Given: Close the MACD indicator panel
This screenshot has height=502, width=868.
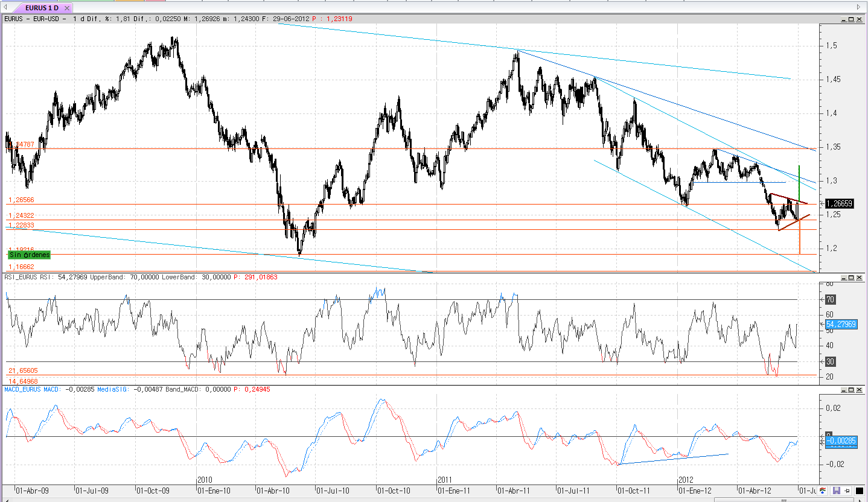Looking at the screenshot, I should 860,390.
